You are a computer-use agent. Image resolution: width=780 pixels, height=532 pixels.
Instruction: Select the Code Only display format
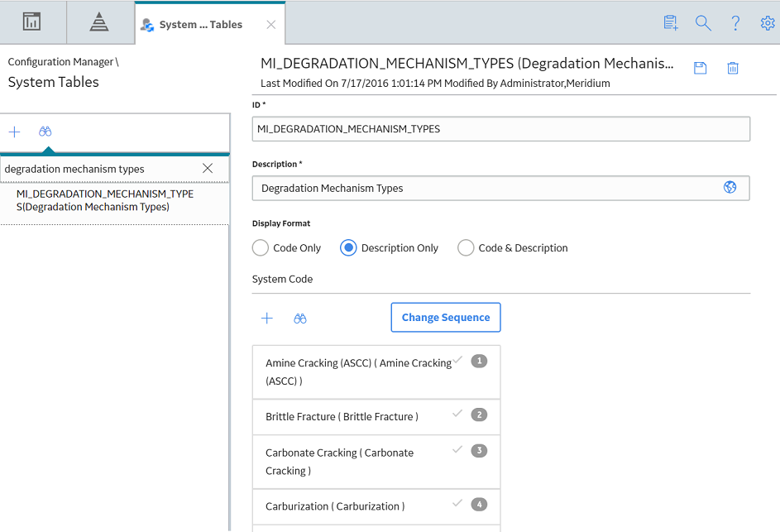tap(261, 248)
